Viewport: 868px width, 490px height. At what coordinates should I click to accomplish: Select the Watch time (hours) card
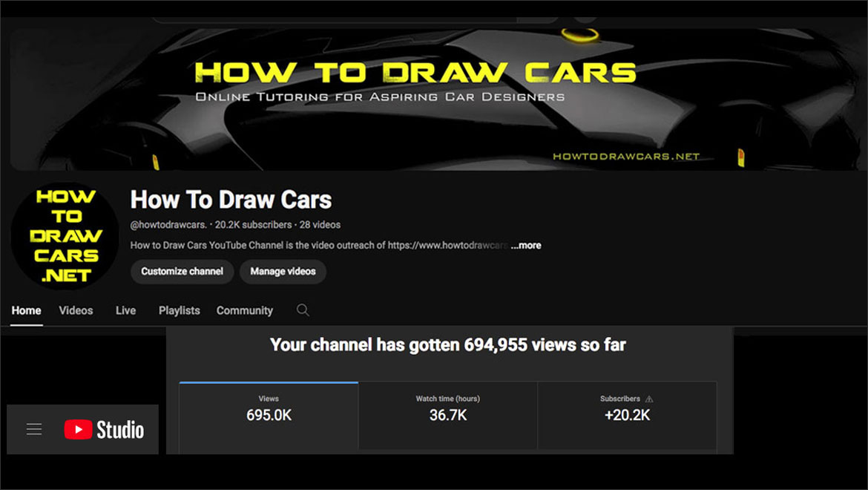tap(448, 415)
